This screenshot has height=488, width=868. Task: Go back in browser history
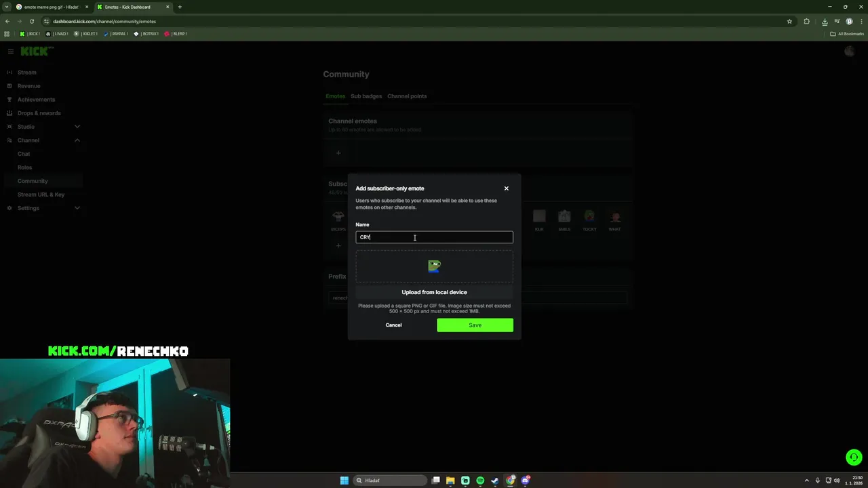coord(7,21)
